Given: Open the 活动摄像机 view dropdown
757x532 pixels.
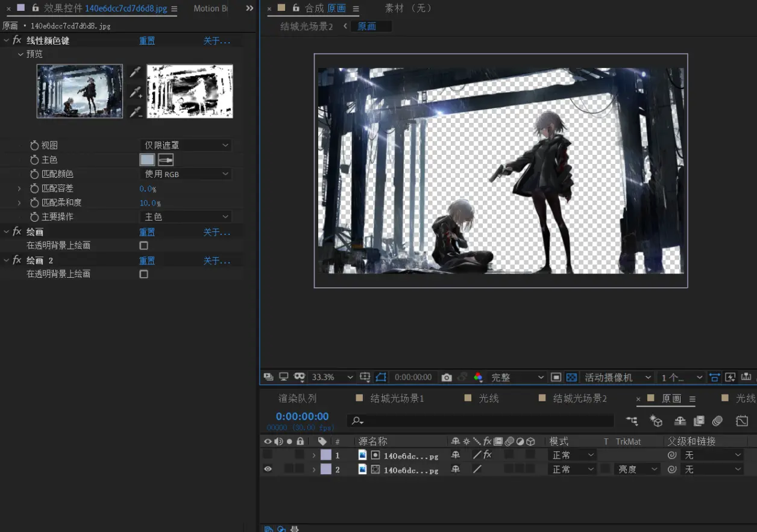Looking at the screenshot, I should (617, 377).
